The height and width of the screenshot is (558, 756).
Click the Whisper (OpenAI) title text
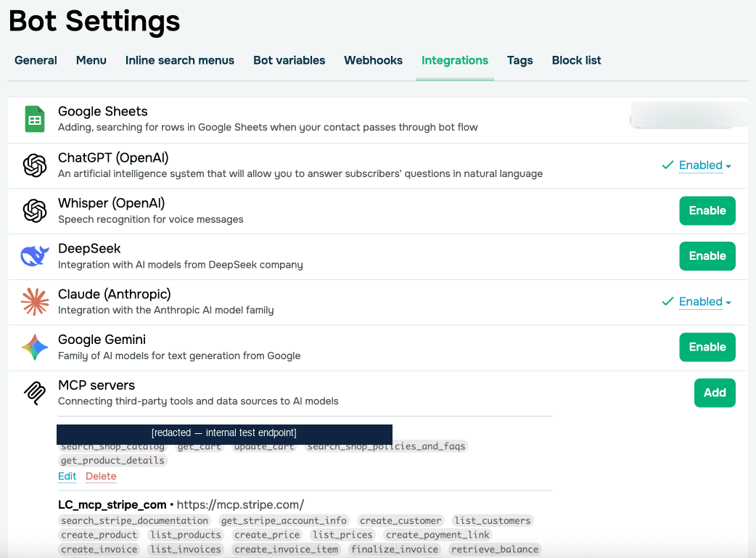[x=112, y=203]
